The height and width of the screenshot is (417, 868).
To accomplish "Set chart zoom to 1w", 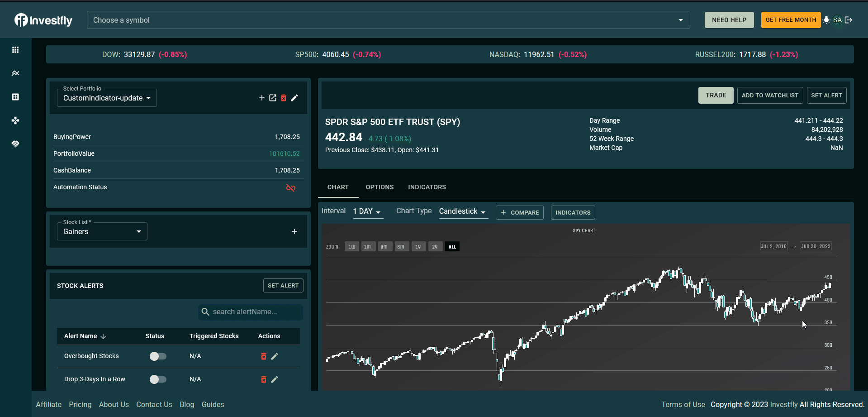I will point(352,247).
